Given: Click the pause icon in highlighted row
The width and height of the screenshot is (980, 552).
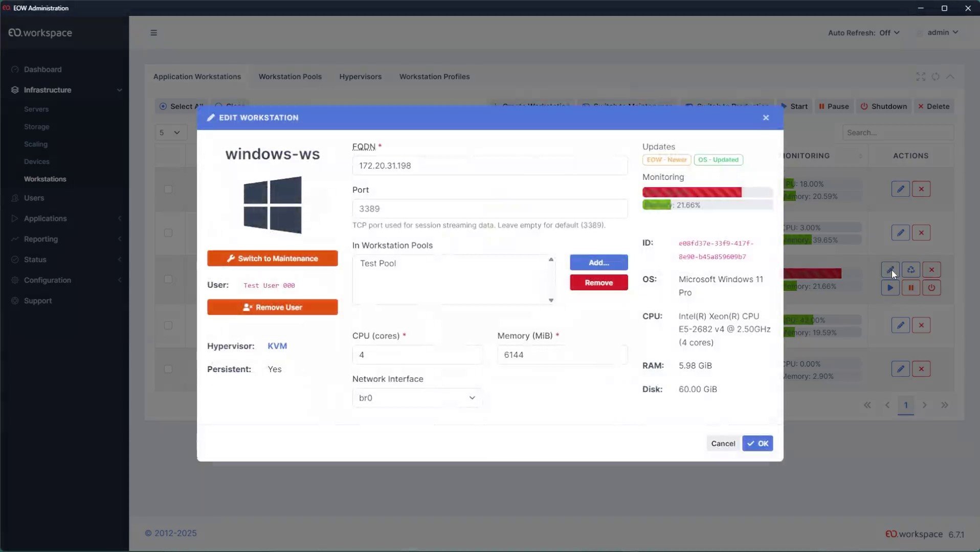Looking at the screenshot, I should click(x=911, y=288).
